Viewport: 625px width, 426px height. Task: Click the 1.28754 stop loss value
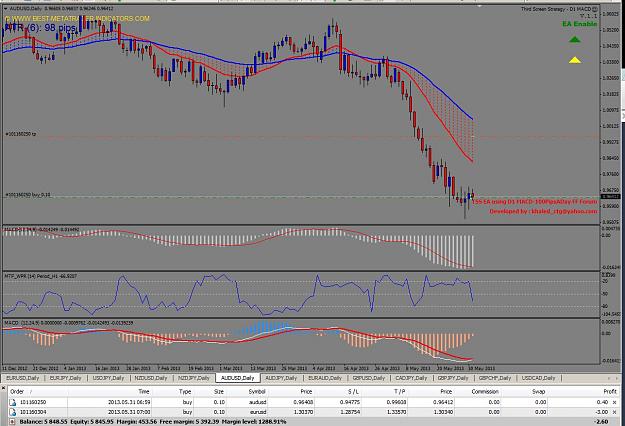pos(350,412)
